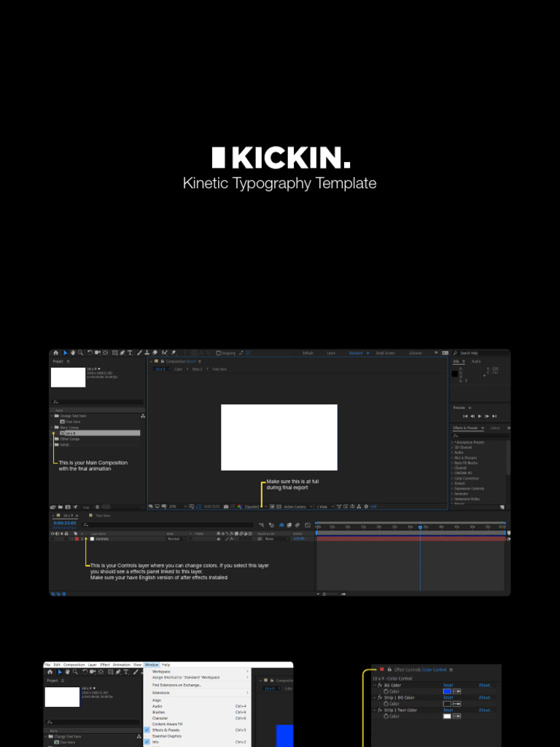
Task: Jump to first frame in Preview panel
Action: coord(465,417)
